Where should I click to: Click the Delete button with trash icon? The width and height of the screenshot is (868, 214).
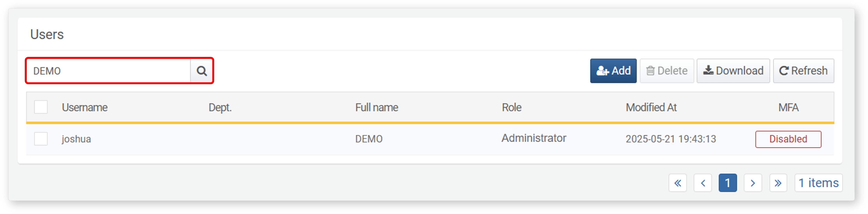pyautogui.click(x=666, y=71)
